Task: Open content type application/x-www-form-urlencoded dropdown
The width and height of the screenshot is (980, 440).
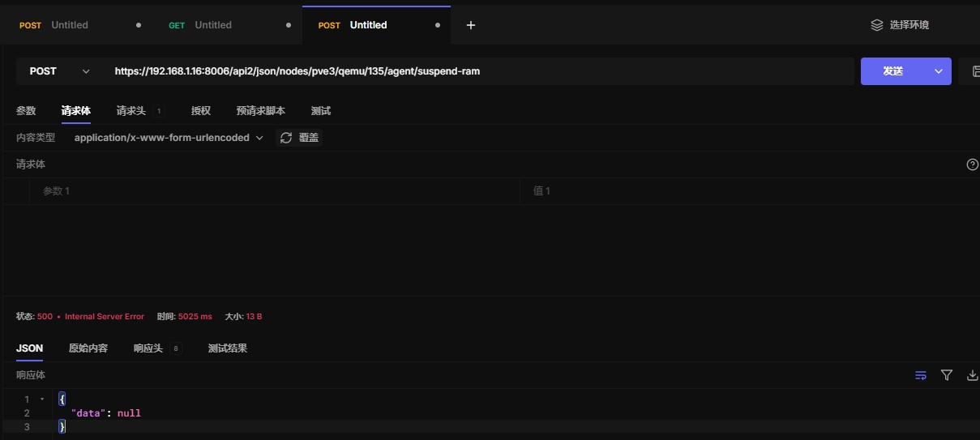Action: [169, 138]
